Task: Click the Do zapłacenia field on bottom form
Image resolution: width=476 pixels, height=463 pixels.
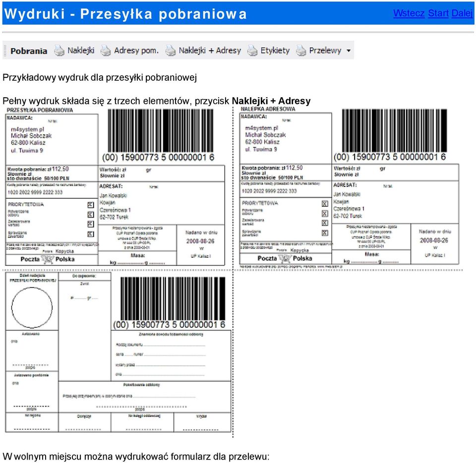Action: (84, 276)
